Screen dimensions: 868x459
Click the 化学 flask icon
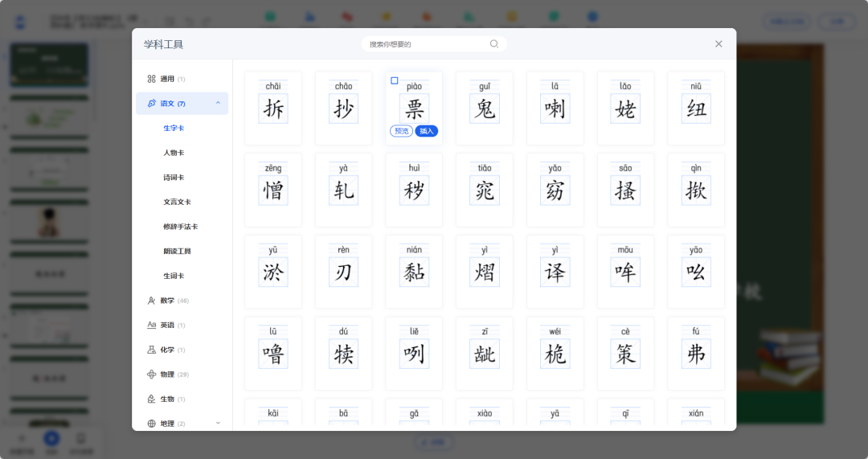(151, 350)
